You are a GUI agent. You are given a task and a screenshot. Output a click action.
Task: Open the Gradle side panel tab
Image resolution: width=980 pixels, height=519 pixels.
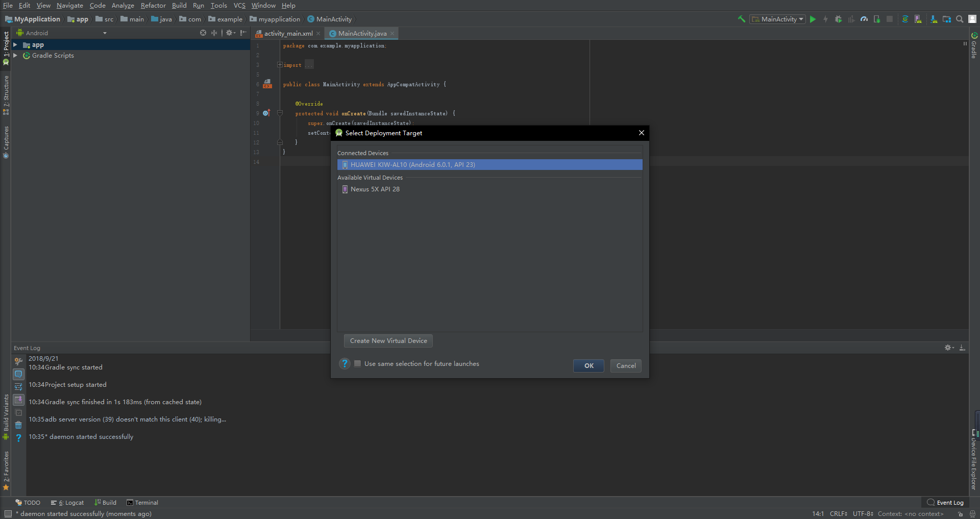(x=974, y=46)
